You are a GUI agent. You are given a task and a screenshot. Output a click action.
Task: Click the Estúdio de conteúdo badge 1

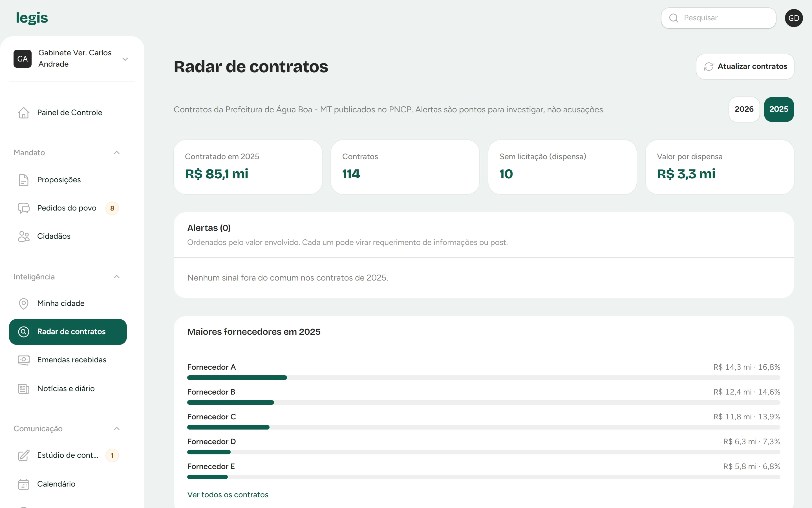pyautogui.click(x=112, y=455)
